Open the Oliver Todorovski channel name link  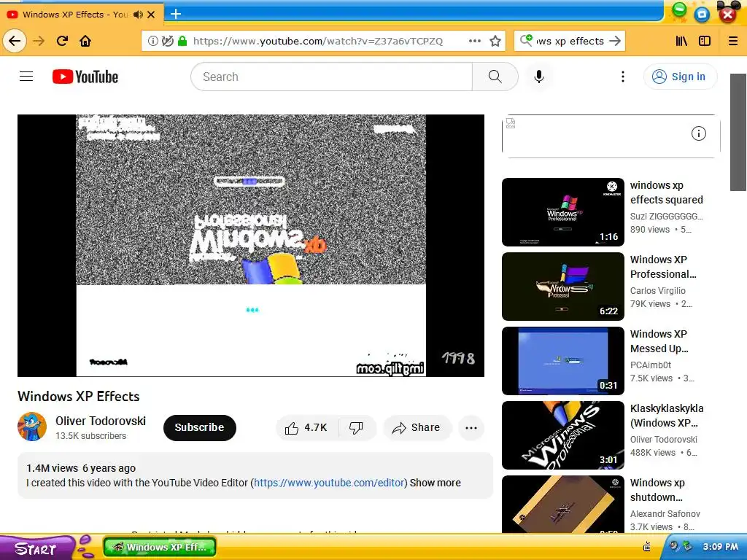101,421
